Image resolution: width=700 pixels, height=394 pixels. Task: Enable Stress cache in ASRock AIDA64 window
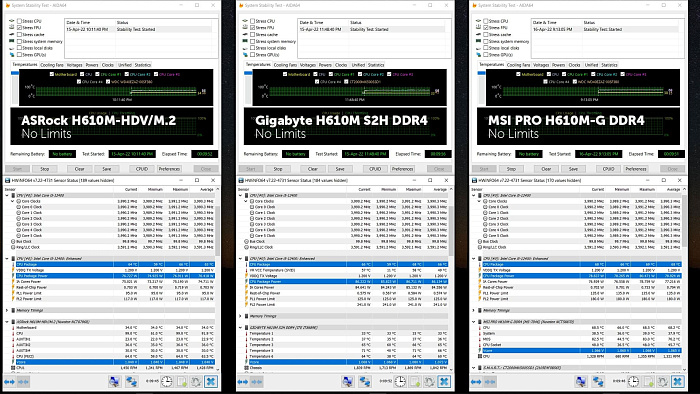click(19, 34)
